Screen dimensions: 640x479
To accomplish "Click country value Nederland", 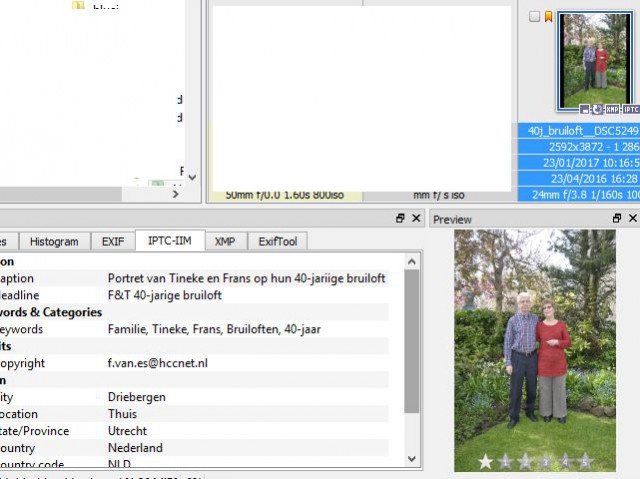I will pos(135,448).
